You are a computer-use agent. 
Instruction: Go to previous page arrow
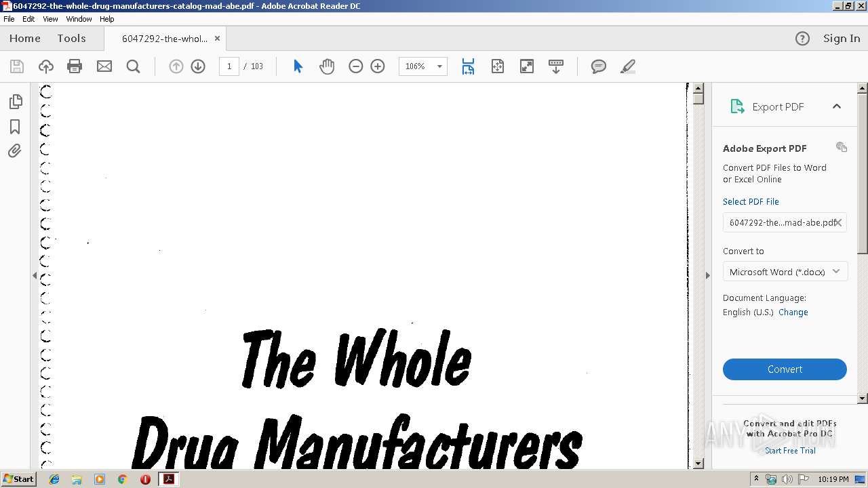pos(176,66)
